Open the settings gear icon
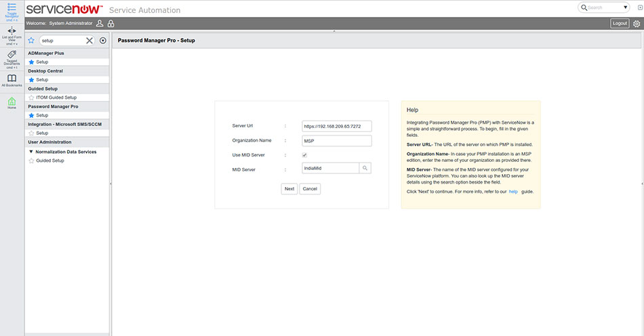644x336 pixels. (637, 24)
